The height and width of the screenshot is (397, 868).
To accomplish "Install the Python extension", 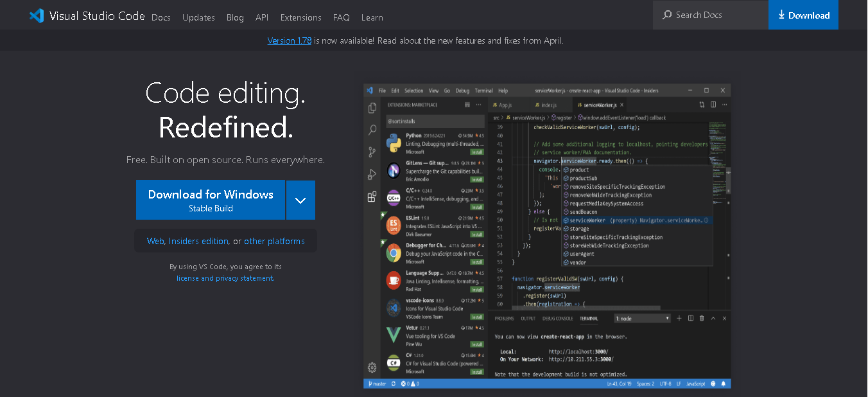I will (x=477, y=152).
